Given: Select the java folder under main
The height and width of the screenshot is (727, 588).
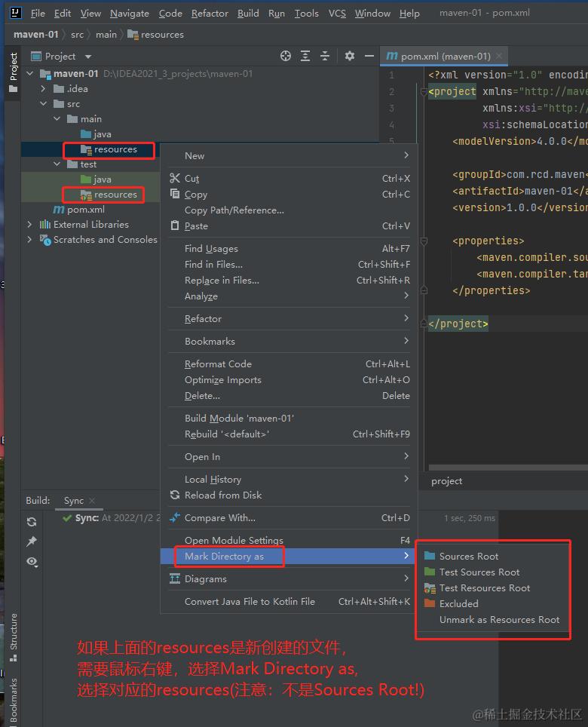Looking at the screenshot, I should click(96, 134).
